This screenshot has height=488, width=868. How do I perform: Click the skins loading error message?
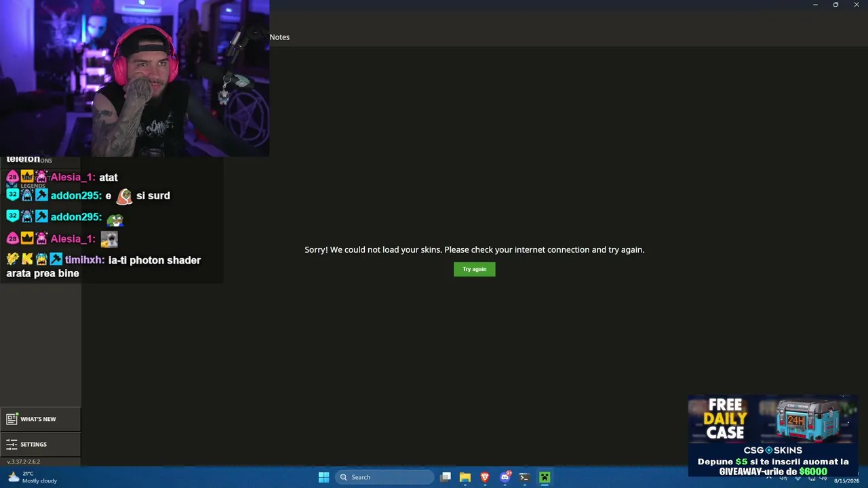coord(475,249)
